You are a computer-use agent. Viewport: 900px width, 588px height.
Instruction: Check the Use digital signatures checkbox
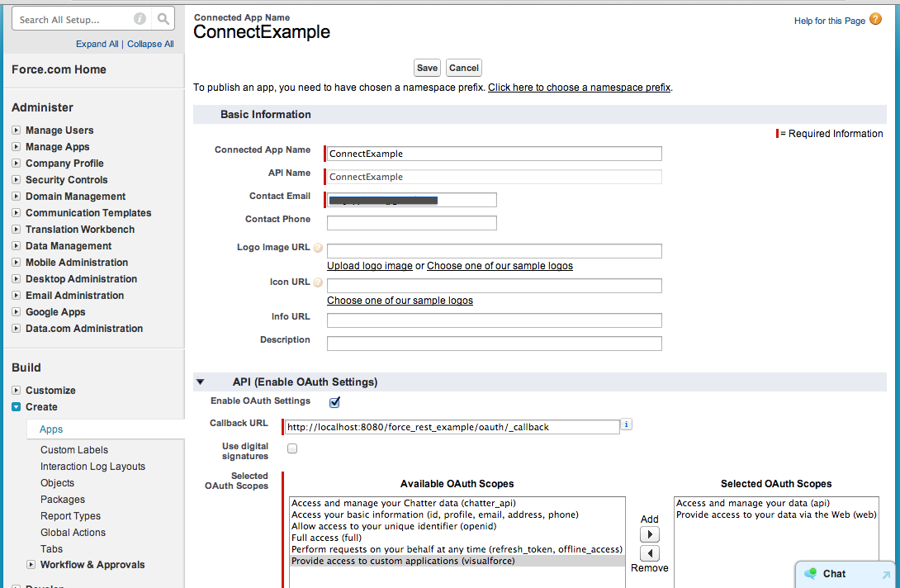[292, 448]
